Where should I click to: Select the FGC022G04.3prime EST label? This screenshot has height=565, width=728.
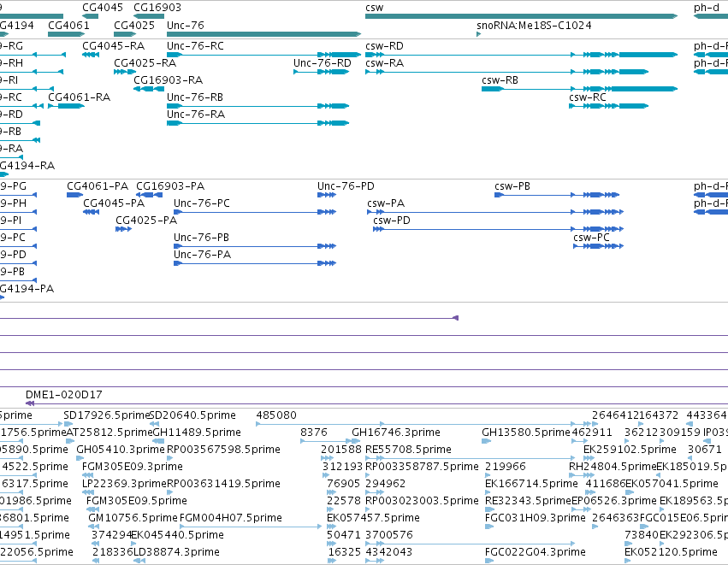click(x=536, y=552)
